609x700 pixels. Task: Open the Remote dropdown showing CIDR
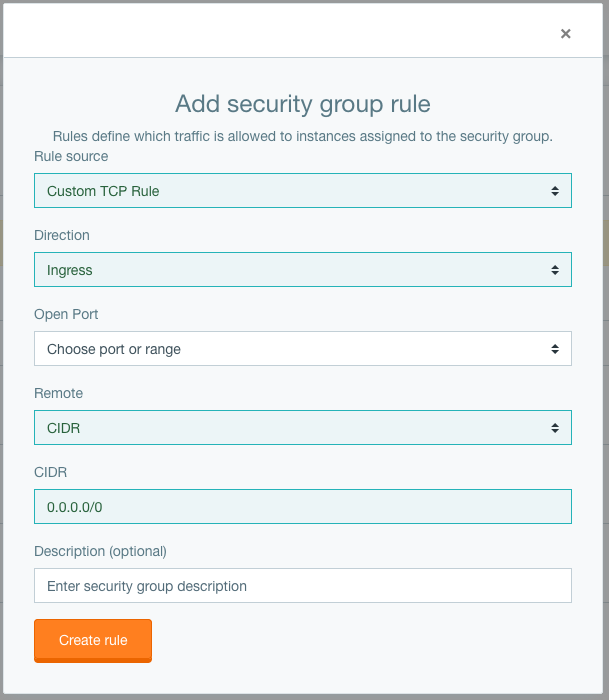pos(303,428)
